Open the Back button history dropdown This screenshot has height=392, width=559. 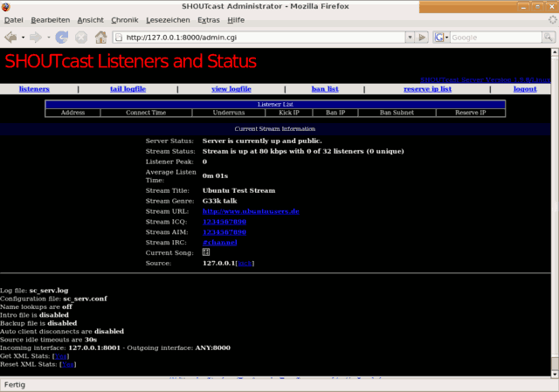point(23,38)
